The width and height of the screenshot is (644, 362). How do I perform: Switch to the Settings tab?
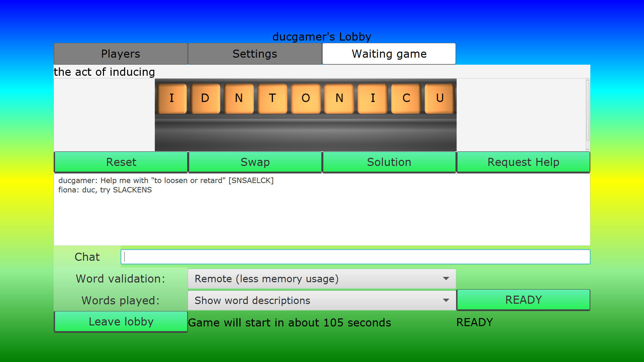coord(255,54)
